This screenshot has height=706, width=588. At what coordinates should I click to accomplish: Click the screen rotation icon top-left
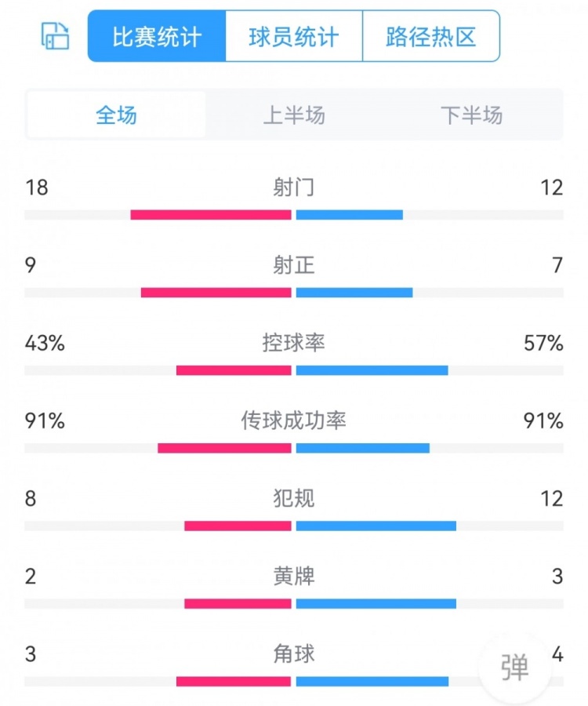pos(53,36)
